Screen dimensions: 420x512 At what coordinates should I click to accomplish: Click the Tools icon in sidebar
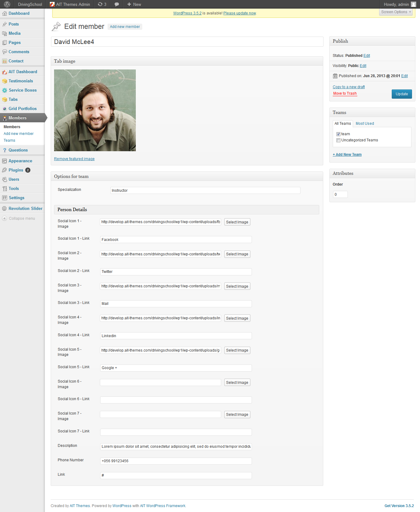pos(5,188)
